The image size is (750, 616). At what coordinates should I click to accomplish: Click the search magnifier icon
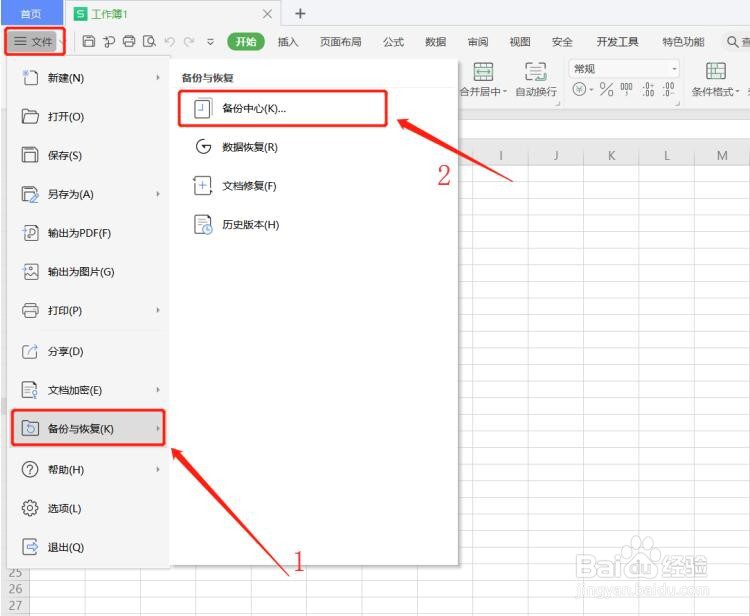pos(732,42)
